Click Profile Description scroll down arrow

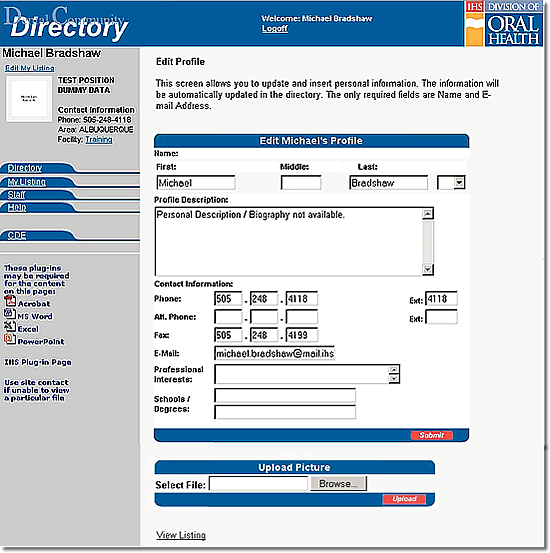(428, 270)
